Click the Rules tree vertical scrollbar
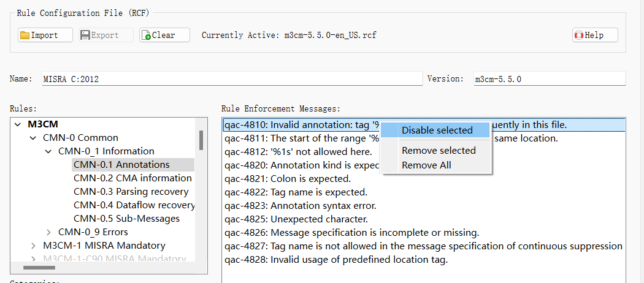Screen dimensions: 644x283 201,140
